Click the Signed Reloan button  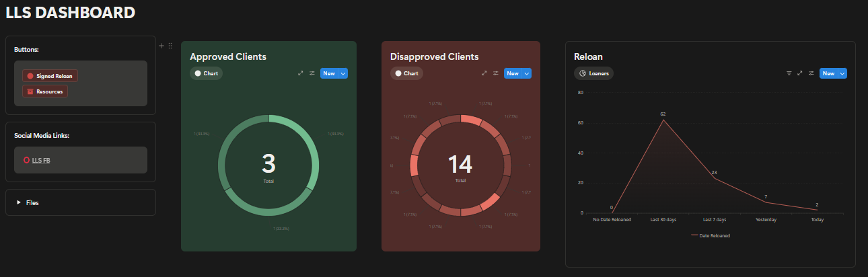tap(50, 76)
